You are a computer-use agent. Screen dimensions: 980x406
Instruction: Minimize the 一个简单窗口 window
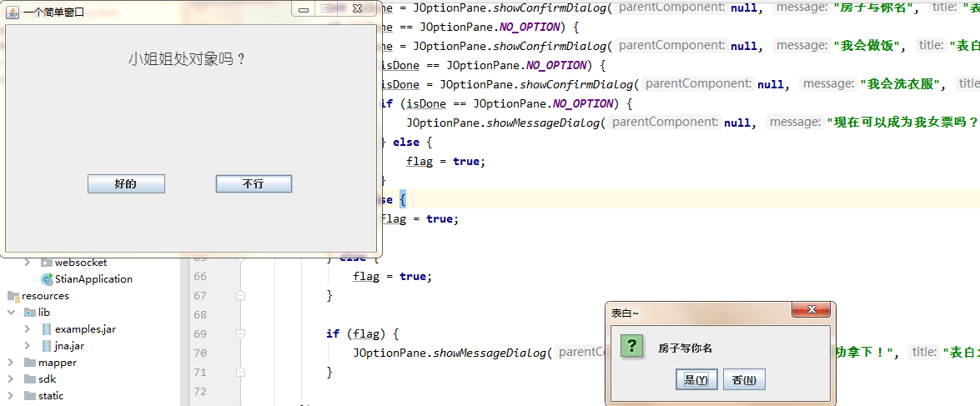click(x=304, y=8)
